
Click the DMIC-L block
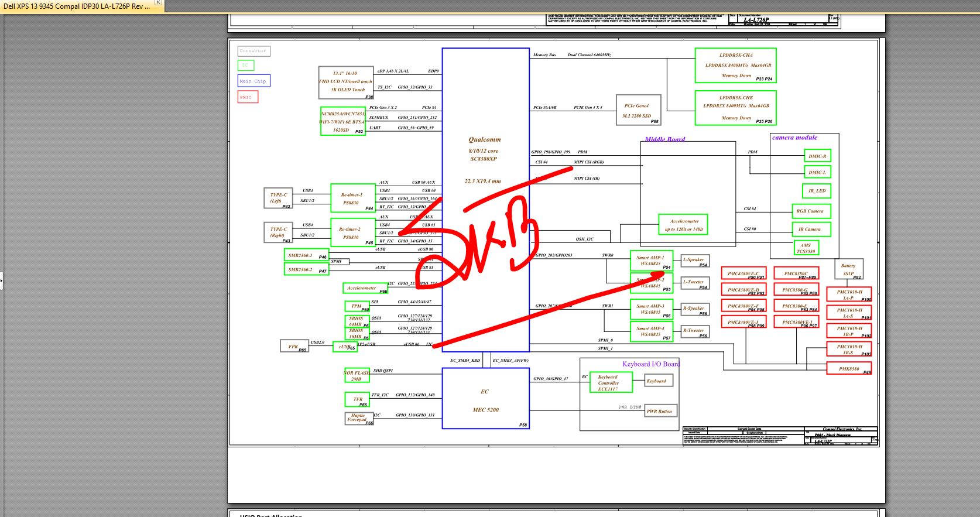(x=817, y=172)
